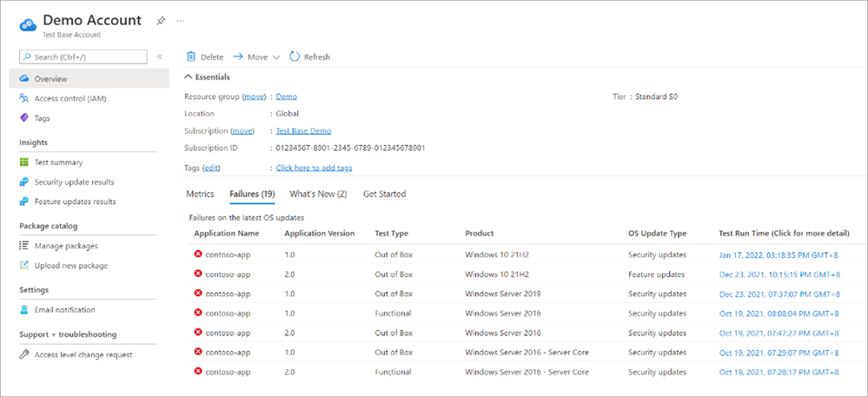The image size is (868, 397).
Task: Open Access control (IAM) from sidebar
Action: click(x=70, y=98)
